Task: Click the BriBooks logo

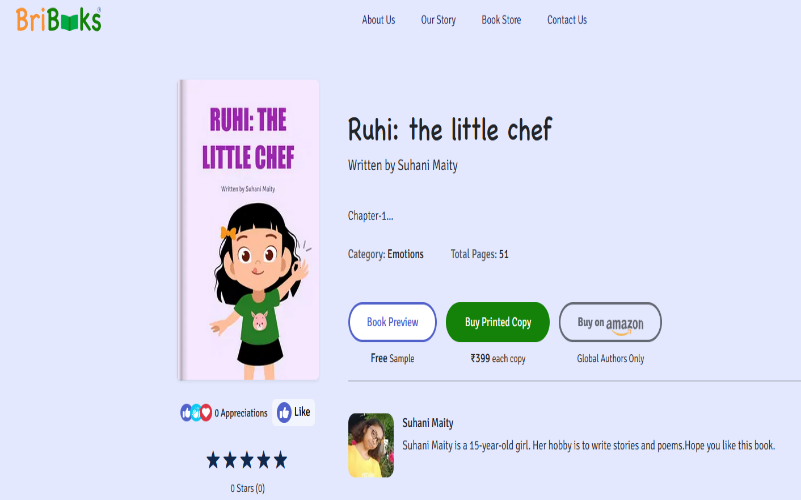Action: point(58,19)
